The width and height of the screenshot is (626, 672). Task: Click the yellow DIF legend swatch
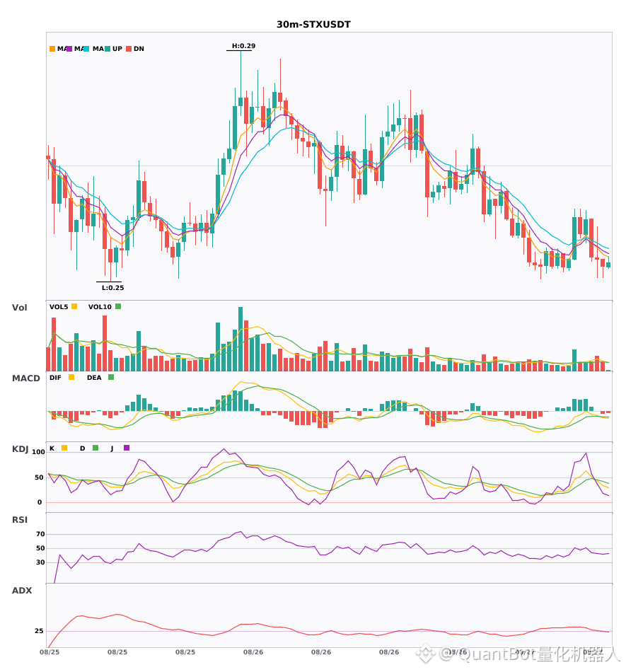pyautogui.click(x=71, y=377)
